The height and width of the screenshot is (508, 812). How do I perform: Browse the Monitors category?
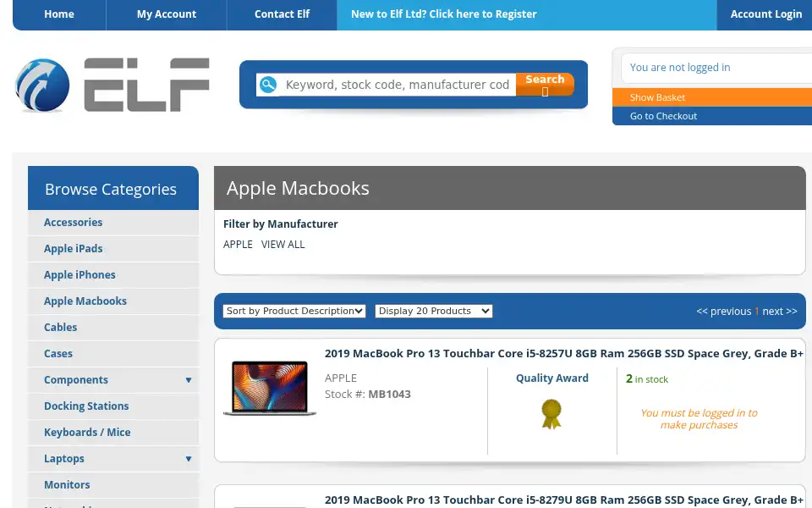pyautogui.click(x=113, y=485)
